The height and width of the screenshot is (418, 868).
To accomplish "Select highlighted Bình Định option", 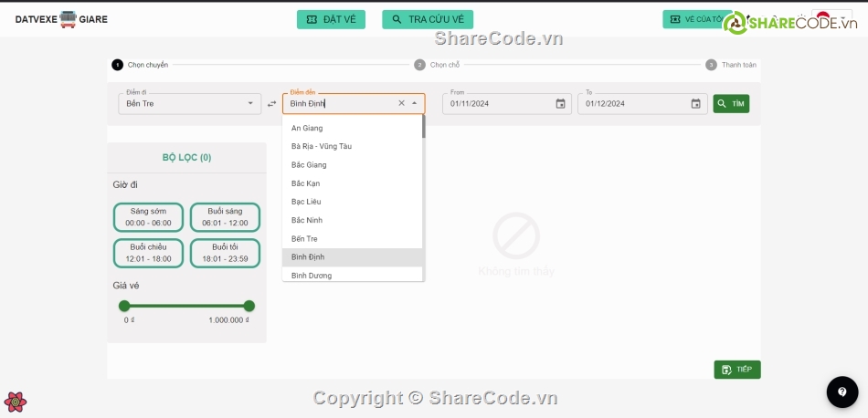I will click(x=353, y=257).
